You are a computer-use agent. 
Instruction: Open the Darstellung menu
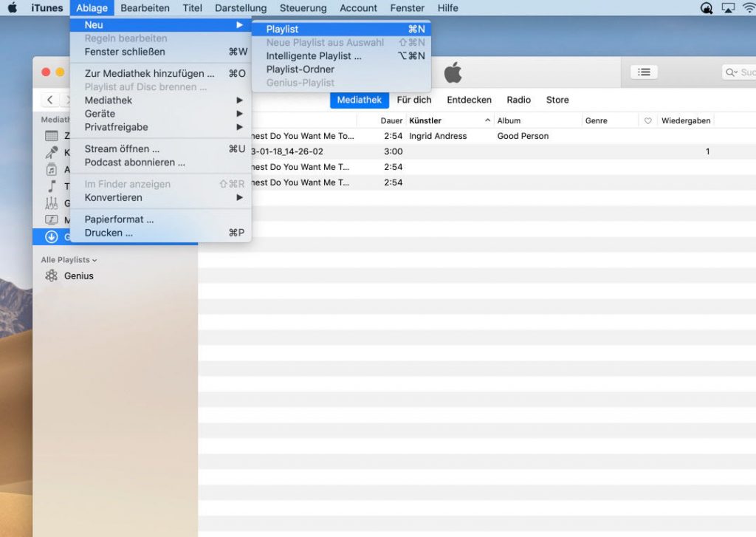coord(241,7)
